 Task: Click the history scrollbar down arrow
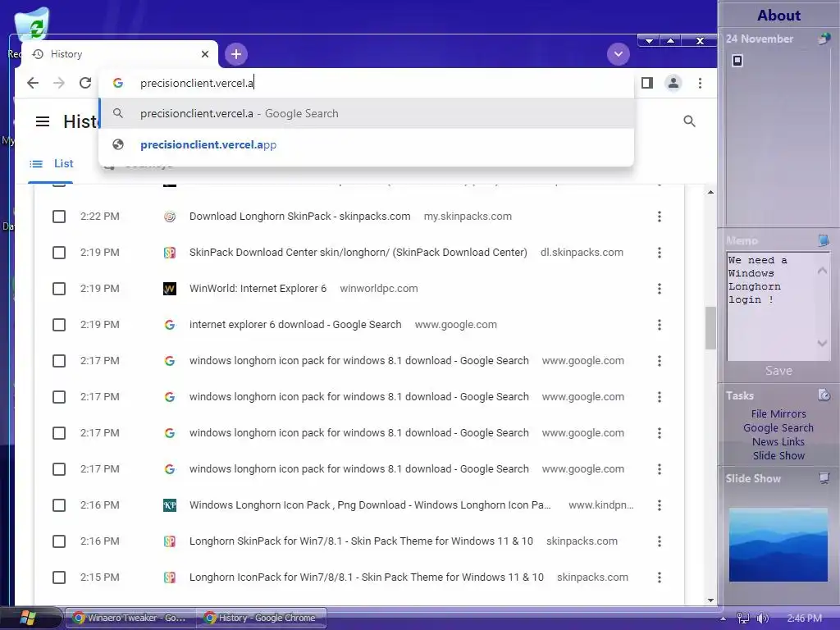[x=710, y=600]
